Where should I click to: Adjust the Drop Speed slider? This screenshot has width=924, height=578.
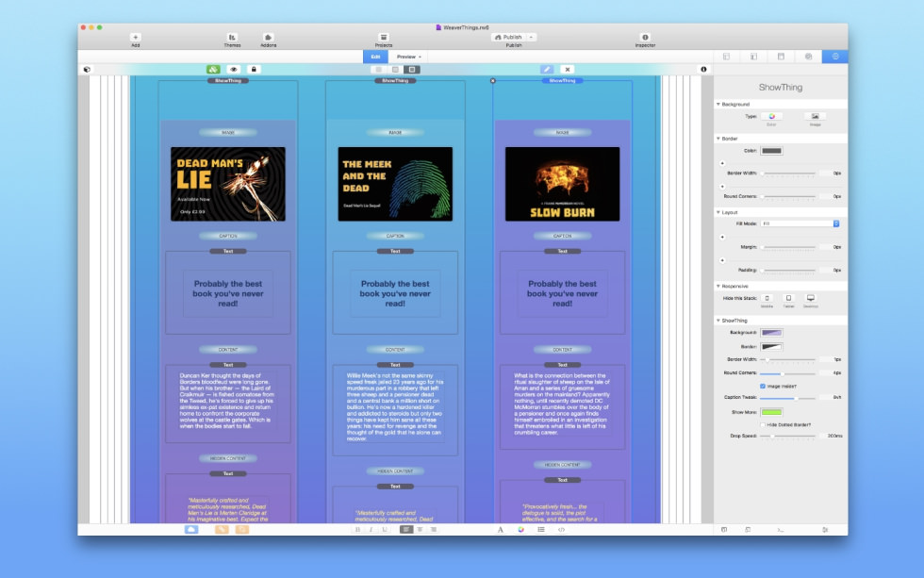tap(788, 436)
